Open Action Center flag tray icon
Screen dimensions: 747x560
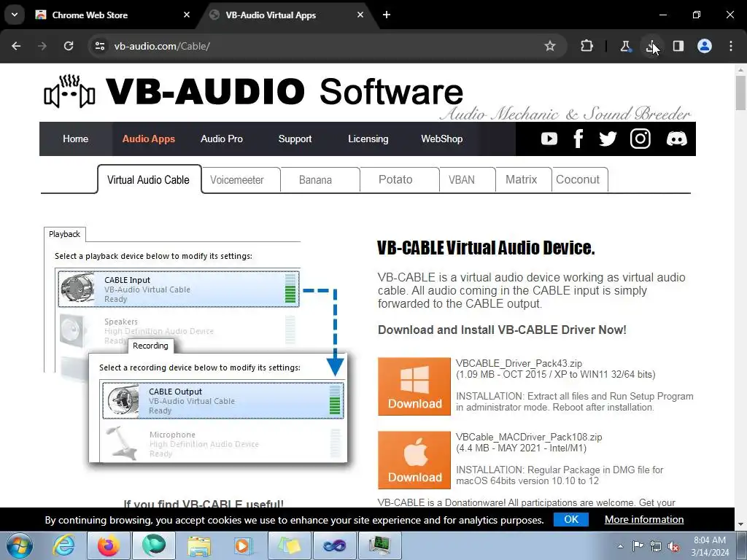point(638,546)
